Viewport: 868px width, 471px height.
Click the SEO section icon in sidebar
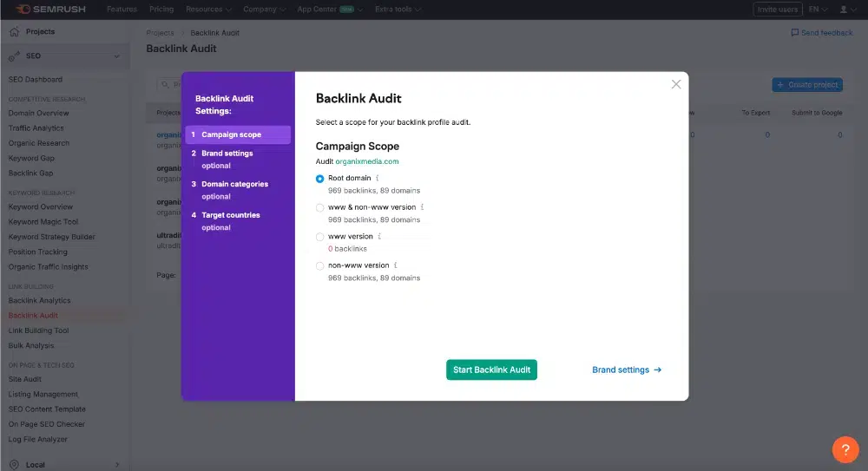(x=15, y=56)
